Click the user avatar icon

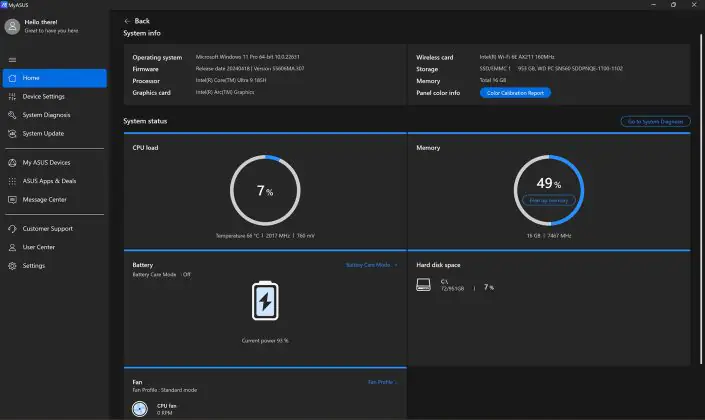point(12,27)
